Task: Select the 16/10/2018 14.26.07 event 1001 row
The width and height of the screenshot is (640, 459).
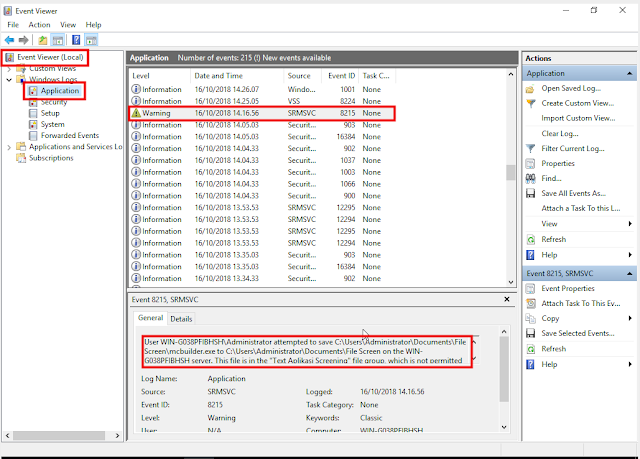Action: (x=262, y=89)
